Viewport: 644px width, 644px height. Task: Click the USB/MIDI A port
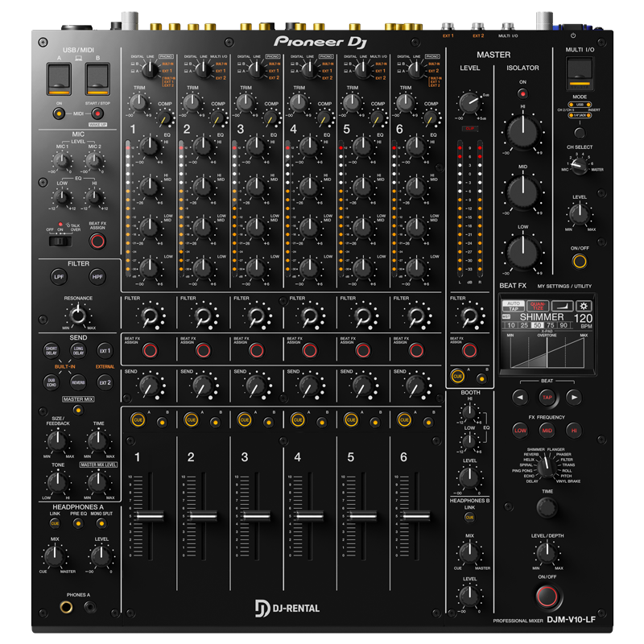point(59,79)
